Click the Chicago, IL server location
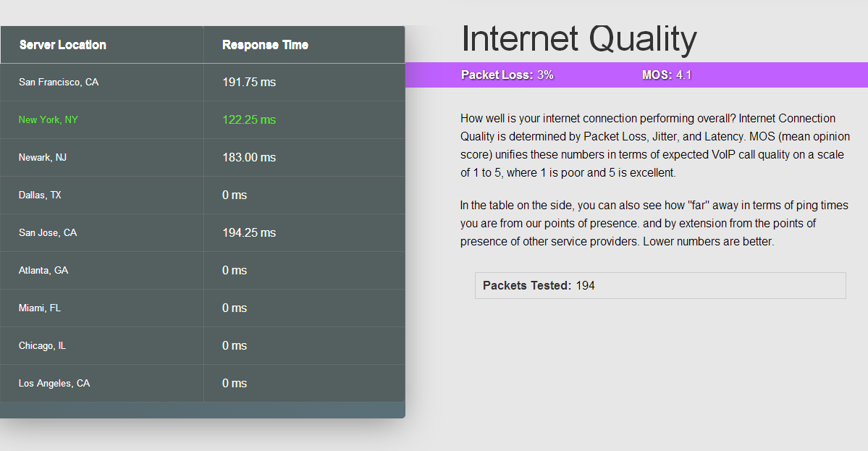868x451 pixels. pyautogui.click(x=42, y=345)
